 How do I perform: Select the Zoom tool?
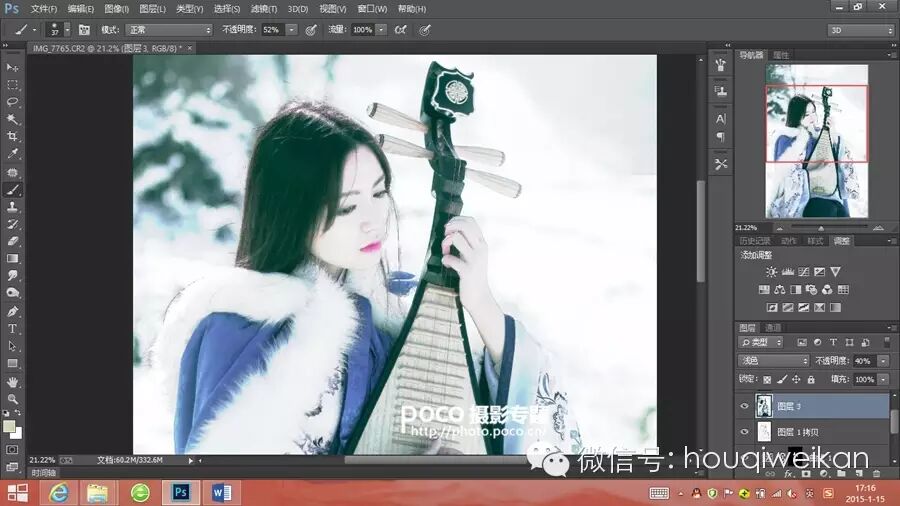pyautogui.click(x=12, y=399)
